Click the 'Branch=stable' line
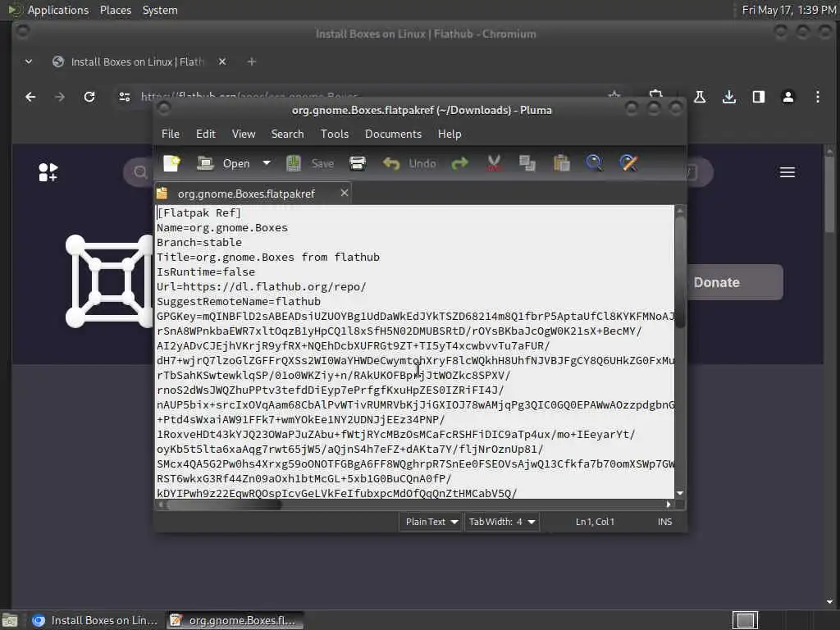Screen dimensions: 840x630 (x=199, y=242)
